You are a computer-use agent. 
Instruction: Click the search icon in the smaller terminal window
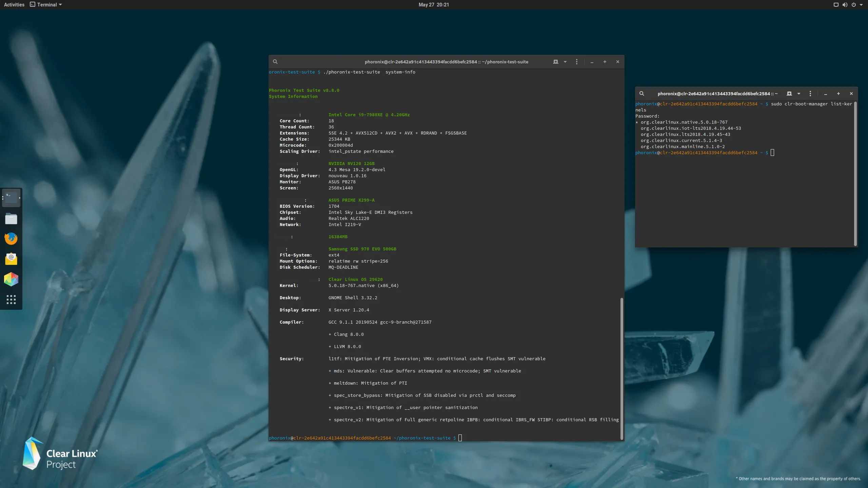coord(642,94)
